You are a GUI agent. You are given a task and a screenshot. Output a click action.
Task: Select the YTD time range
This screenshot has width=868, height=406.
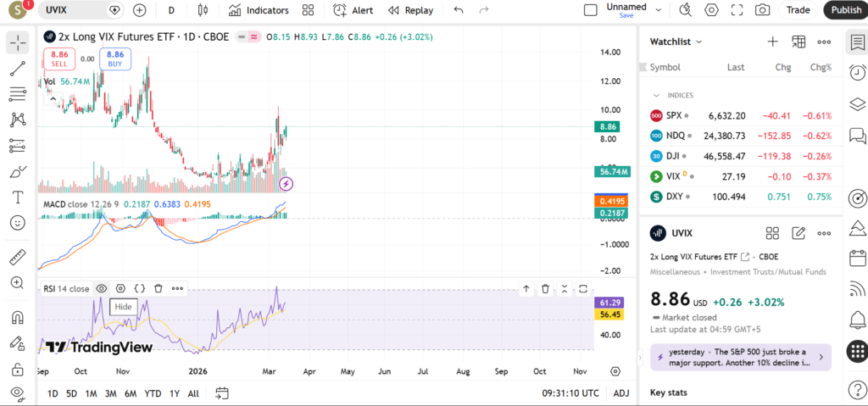tap(153, 393)
